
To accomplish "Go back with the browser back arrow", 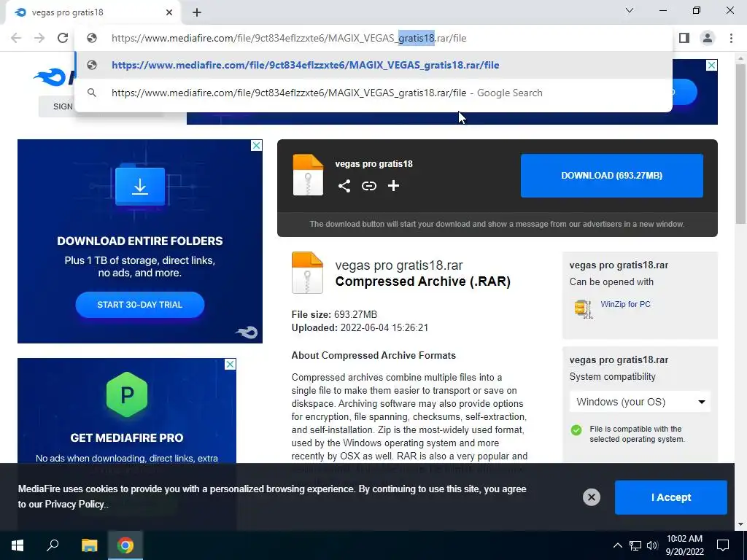I will [16, 38].
